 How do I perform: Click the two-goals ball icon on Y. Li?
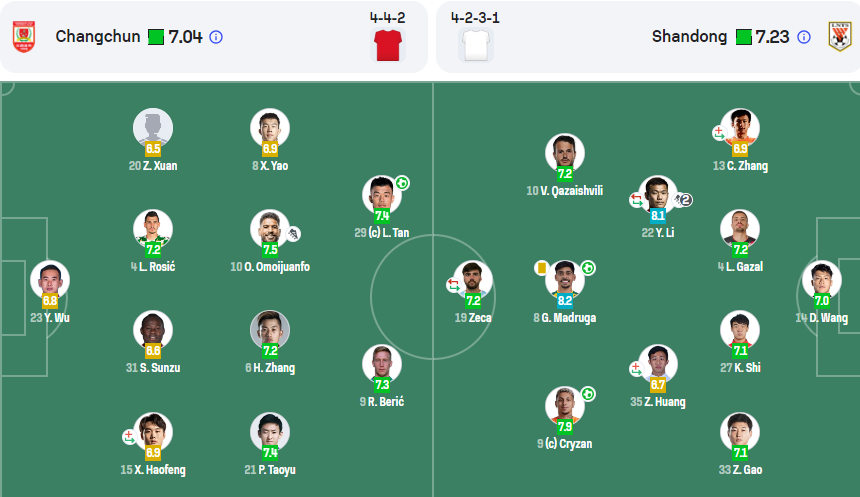(x=686, y=199)
